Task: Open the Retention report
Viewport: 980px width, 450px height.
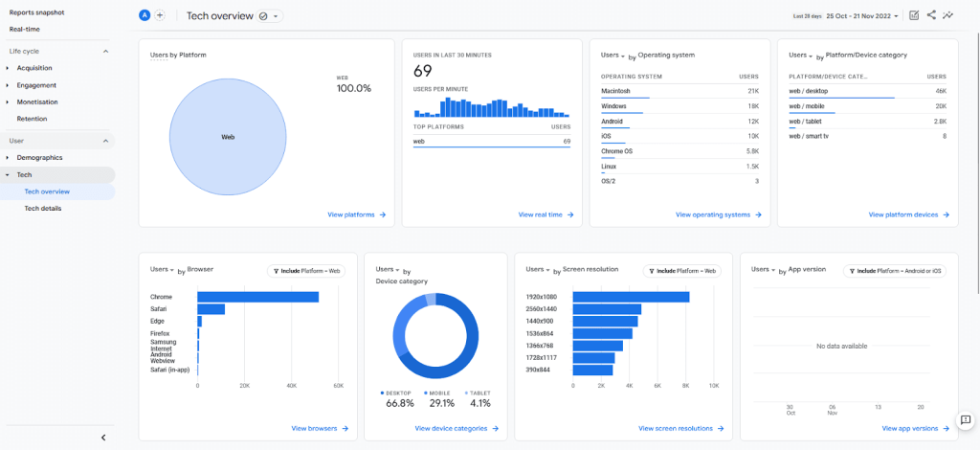Action: pos(32,119)
